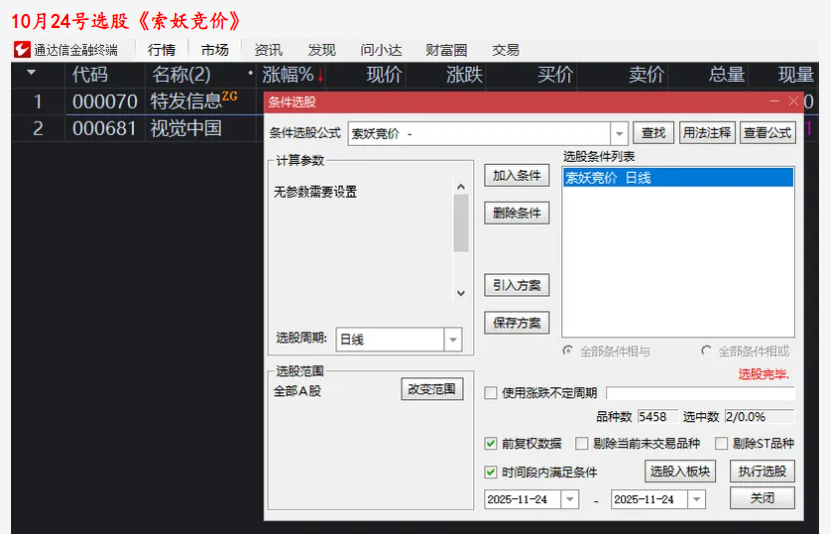Click the 查看公式 button

pyautogui.click(x=768, y=133)
